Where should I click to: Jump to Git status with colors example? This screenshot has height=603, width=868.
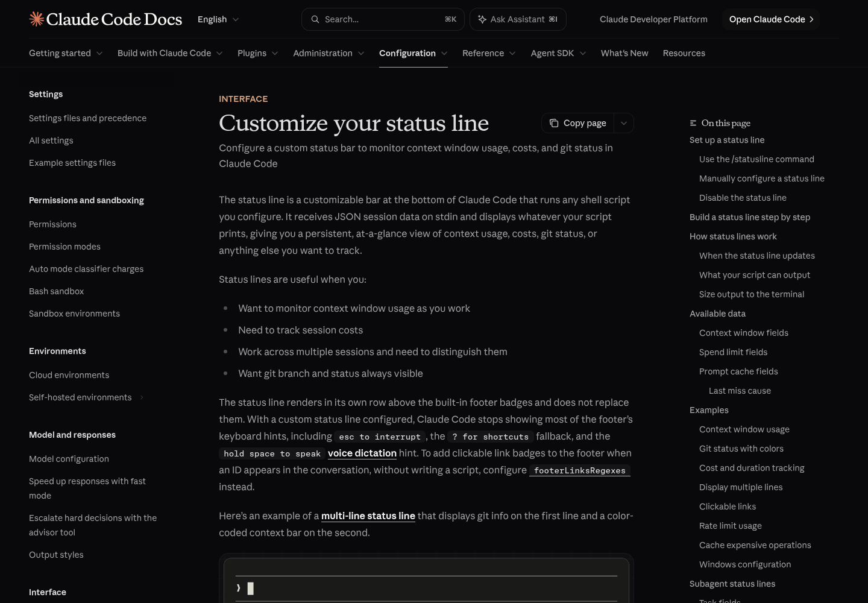click(741, 449)
